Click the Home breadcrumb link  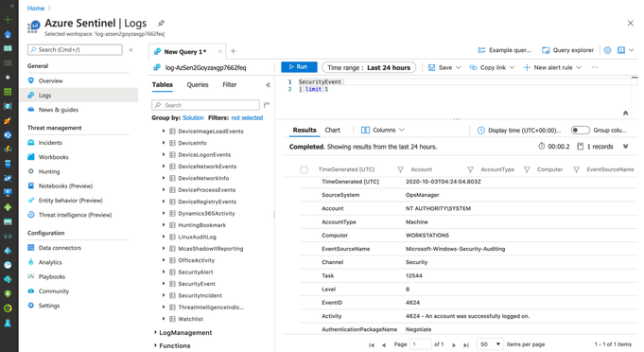point(36,9)
